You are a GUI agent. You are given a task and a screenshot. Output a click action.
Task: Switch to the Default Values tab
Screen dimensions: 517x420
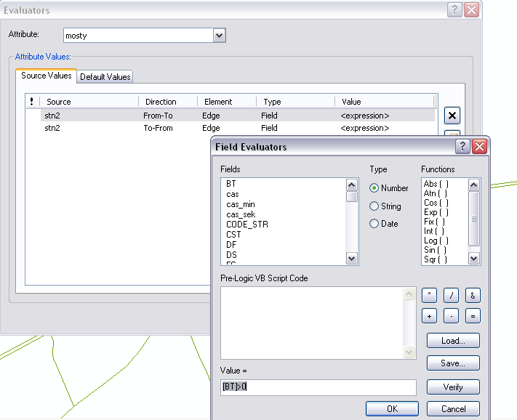(105, 77)
